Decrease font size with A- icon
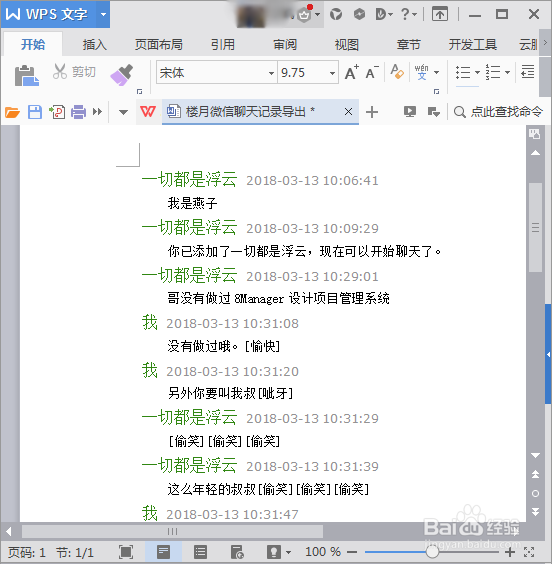The width and height of the screenshot is (552, 564). point(372,72)
